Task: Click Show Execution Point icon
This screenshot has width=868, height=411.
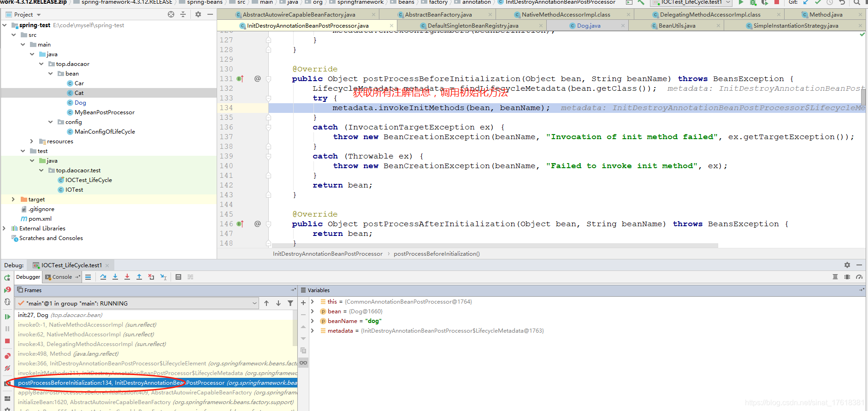Action: pos(88,277)
